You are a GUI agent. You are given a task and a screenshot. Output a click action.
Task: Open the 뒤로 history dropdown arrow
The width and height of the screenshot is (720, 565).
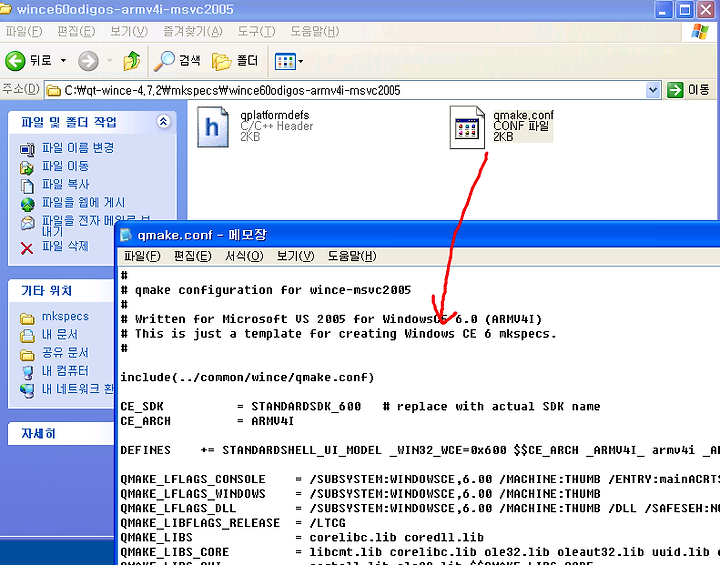[x=63, y=61]
